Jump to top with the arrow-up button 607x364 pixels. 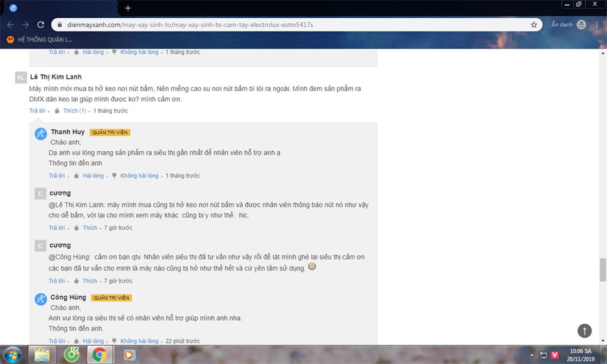tap(585, 330)
